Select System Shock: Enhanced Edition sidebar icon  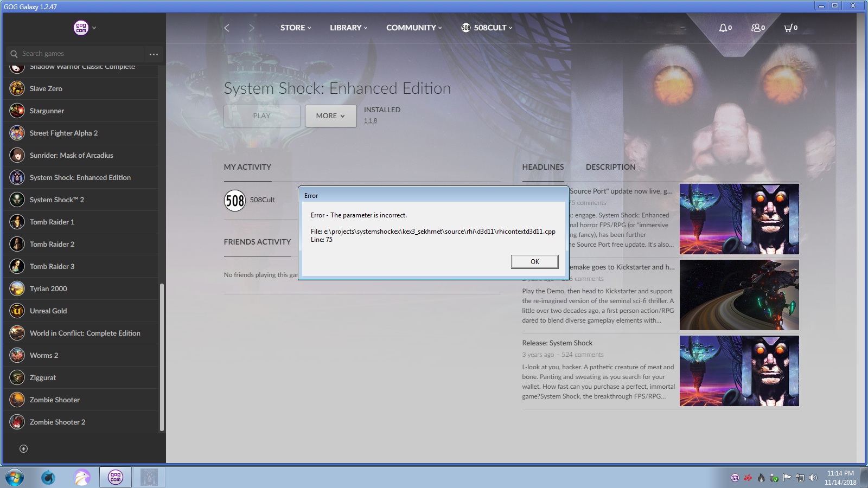(x=17, y=177)
